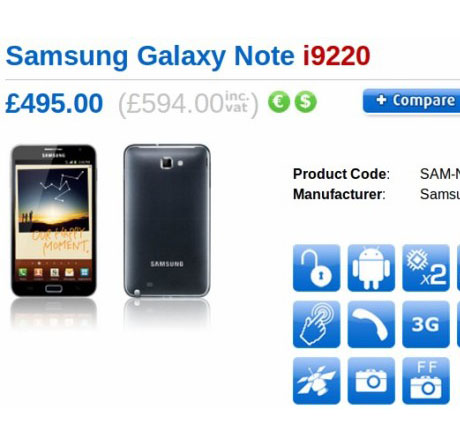460x447 pixels.
Task: Click the red i9220 model number
Action: pos(337,56)
